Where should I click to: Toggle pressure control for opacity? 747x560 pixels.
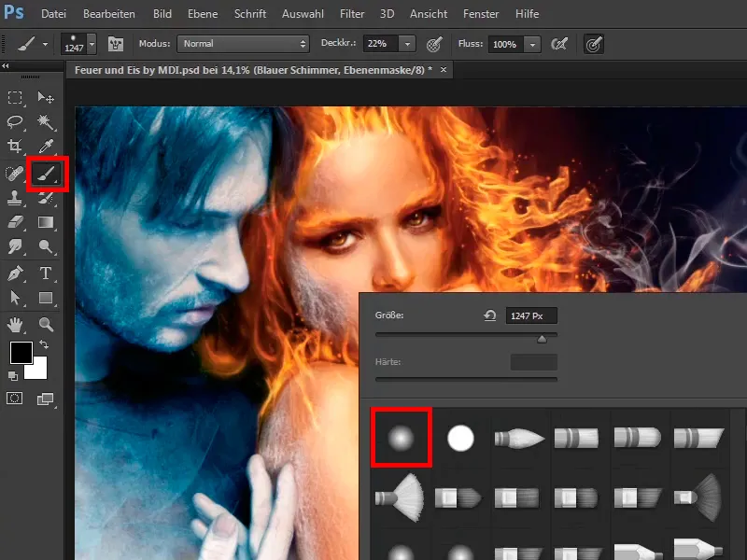(434, 44)
